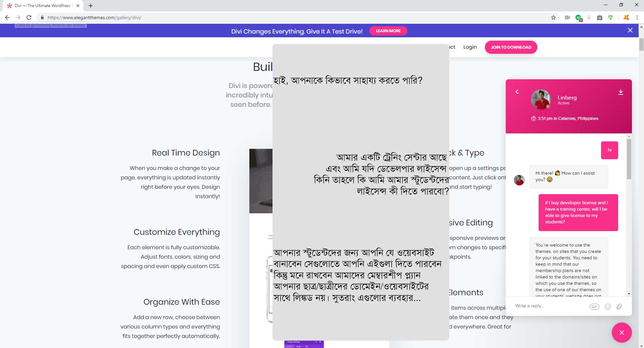
Task: Attach a file in the chat
Action: [619, 307]
